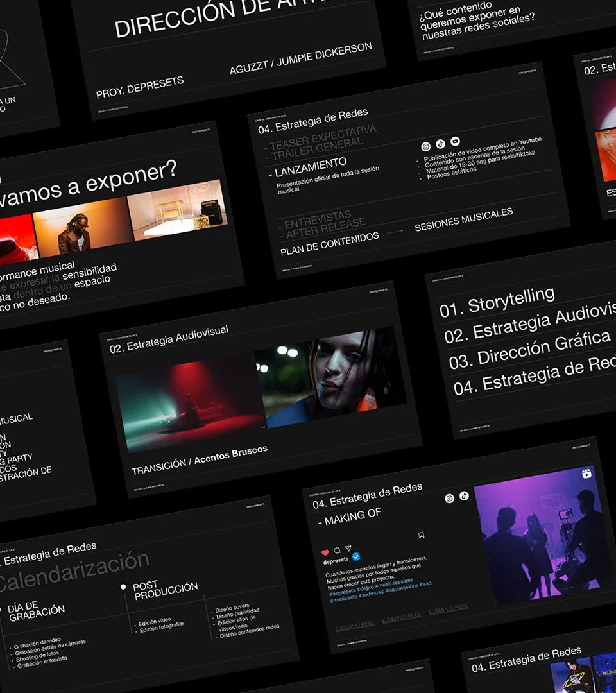The height and width of the screenshot is (693, 616).
Task: Click the YouTube icon on the Lanzamiento slide
Action: [x=455, y=141]
